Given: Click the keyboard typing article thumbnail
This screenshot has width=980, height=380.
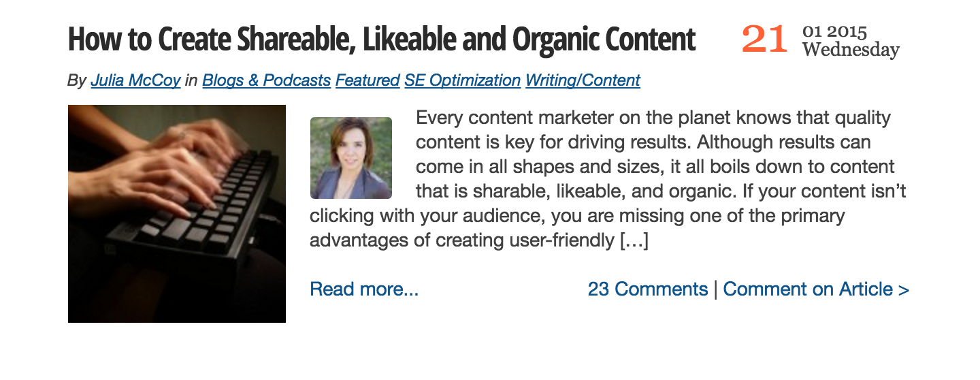Looking at the screenshot, I should point(177,214).
